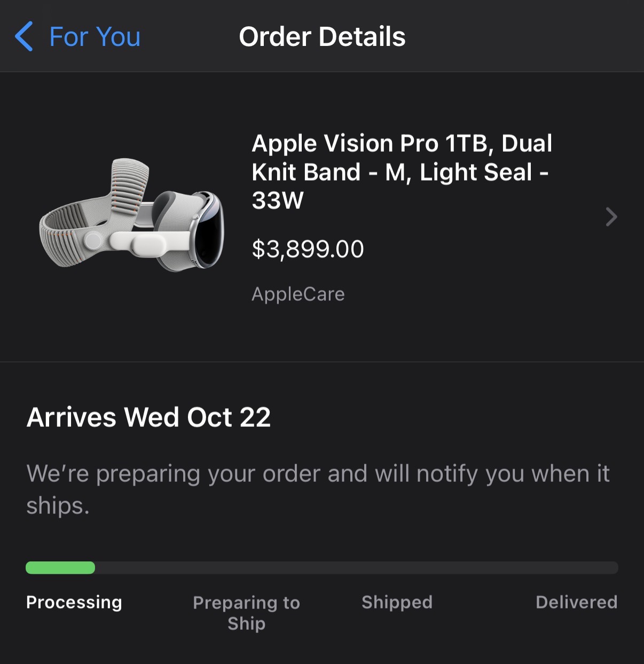
Task: Select the Shipped status step
Action: pos(397,602)
